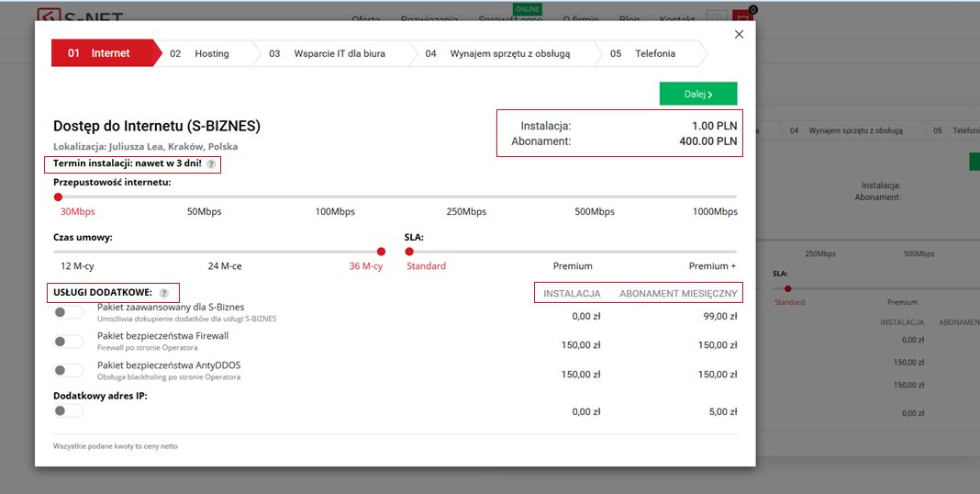Choose Standard SLA level
This screenshot has width=980, height=494.
[427, 265]
